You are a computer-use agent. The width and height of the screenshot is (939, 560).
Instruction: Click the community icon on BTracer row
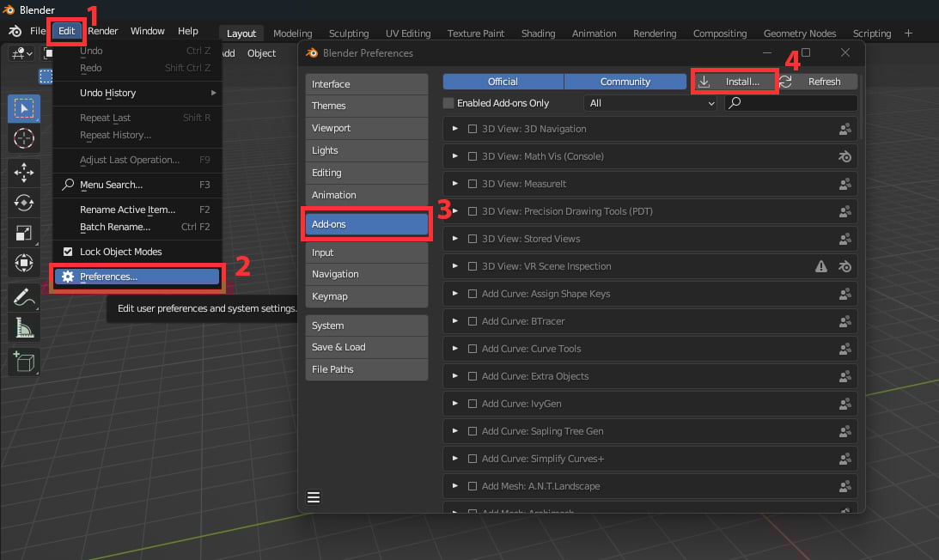(x=844, y=321)
